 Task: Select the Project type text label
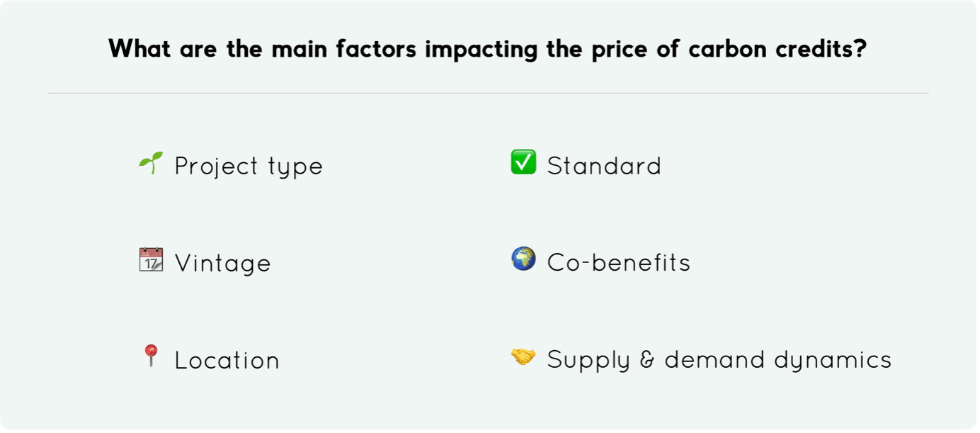click(249, 167)
